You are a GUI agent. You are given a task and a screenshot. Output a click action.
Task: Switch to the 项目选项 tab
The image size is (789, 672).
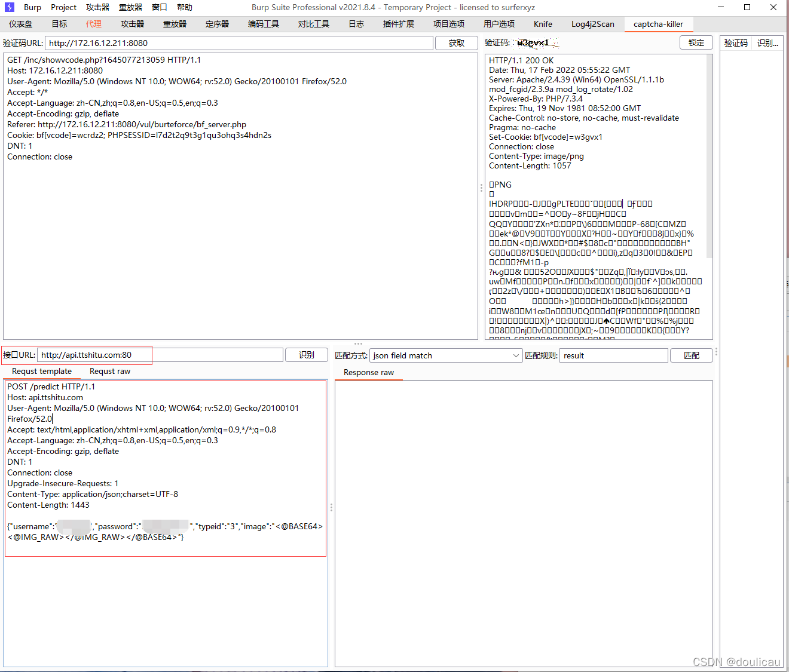pyautogui.click(x=449, y=24)
